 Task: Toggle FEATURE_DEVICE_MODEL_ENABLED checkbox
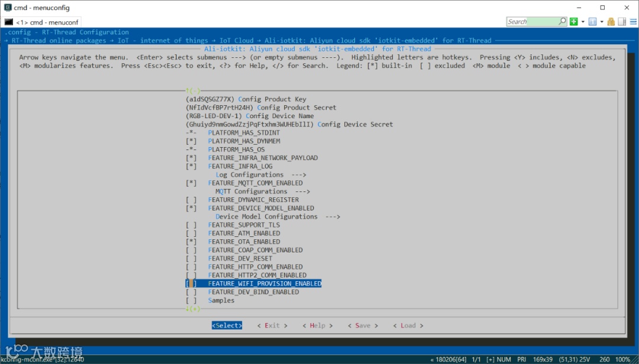pyautogui.click(x=191, y=208)
